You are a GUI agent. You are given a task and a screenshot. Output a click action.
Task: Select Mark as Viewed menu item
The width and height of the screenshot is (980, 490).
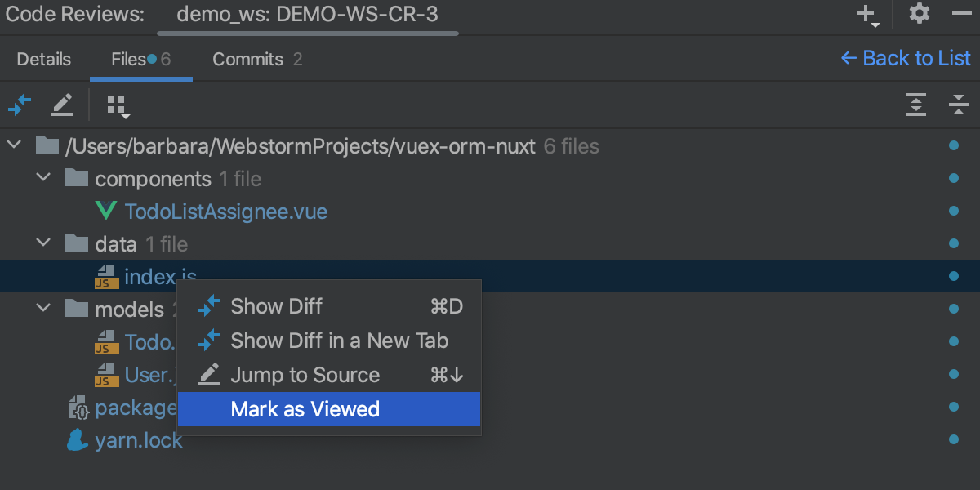[305, 409]
